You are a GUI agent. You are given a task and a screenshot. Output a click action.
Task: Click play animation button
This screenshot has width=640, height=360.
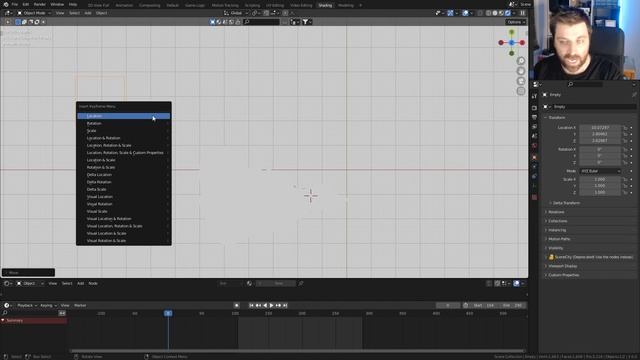click(x=271, y=305)
